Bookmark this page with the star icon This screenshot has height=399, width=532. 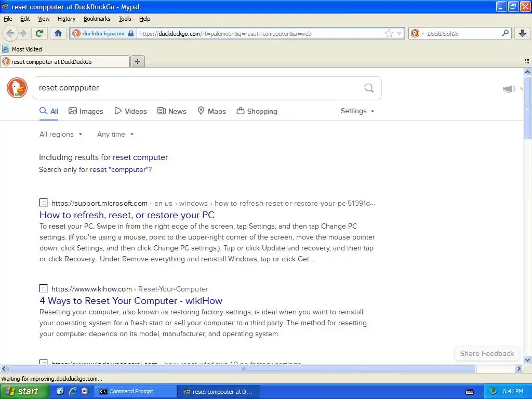[x=389, y=33]
